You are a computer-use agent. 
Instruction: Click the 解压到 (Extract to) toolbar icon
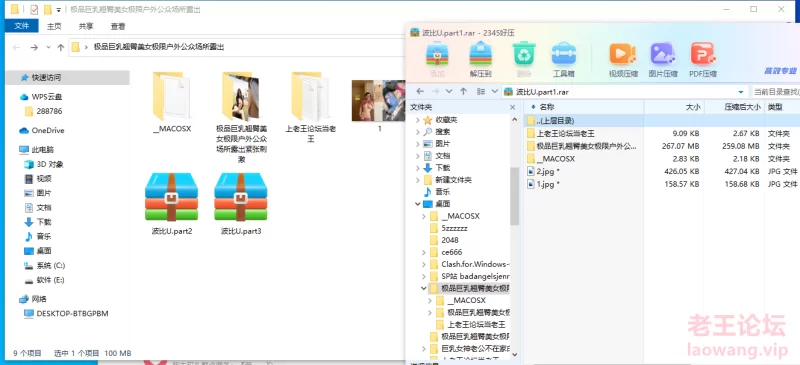(x=480, y=59)
